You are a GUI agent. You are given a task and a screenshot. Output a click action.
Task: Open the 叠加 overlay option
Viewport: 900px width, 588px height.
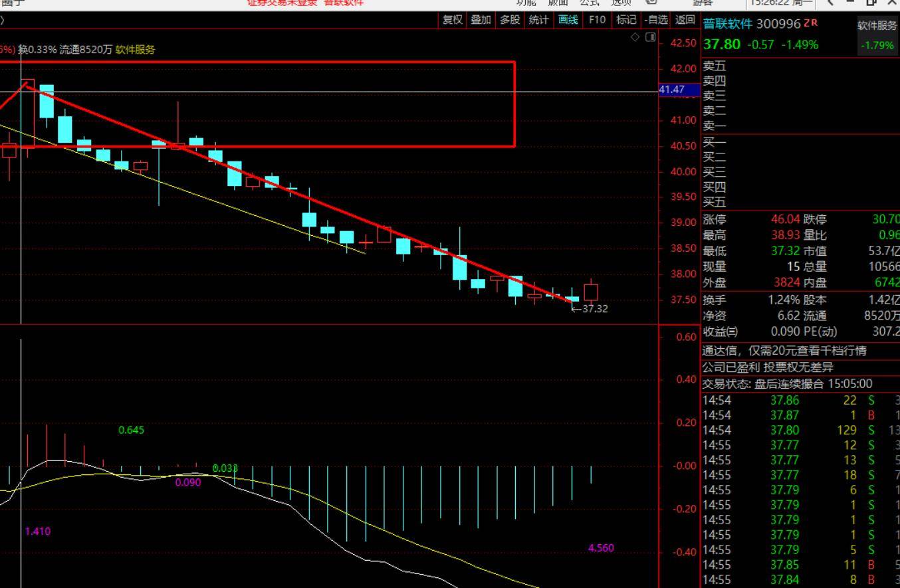[481, 20]
